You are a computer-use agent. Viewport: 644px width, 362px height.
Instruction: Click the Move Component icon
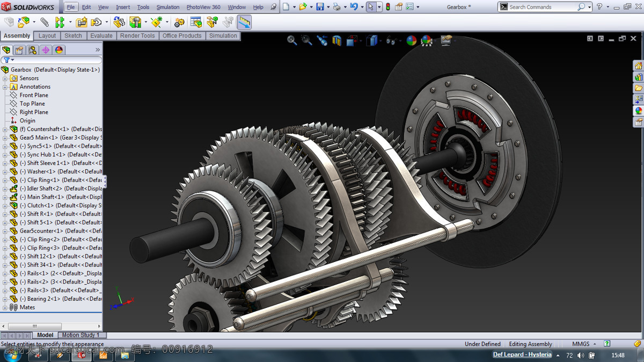pos(96,22)
